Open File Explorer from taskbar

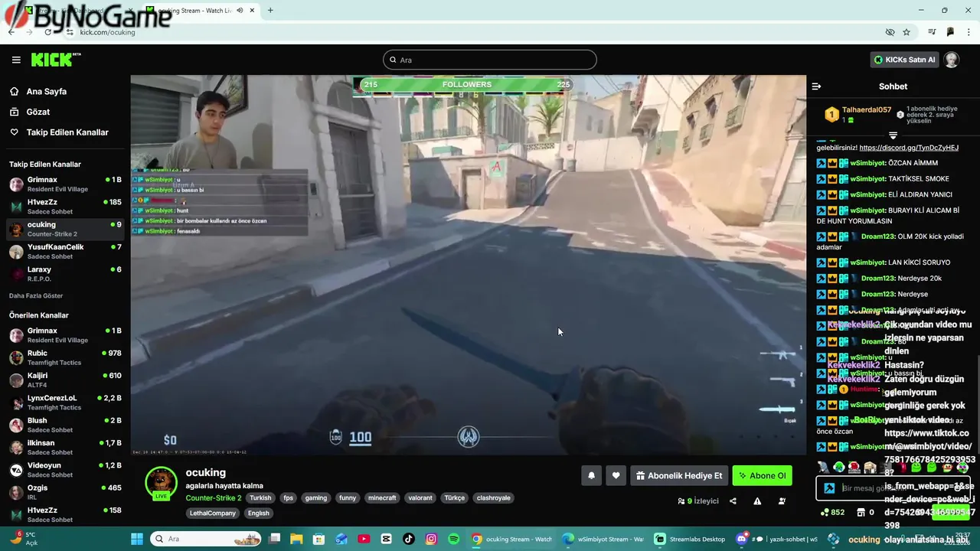tap(296, 539)
